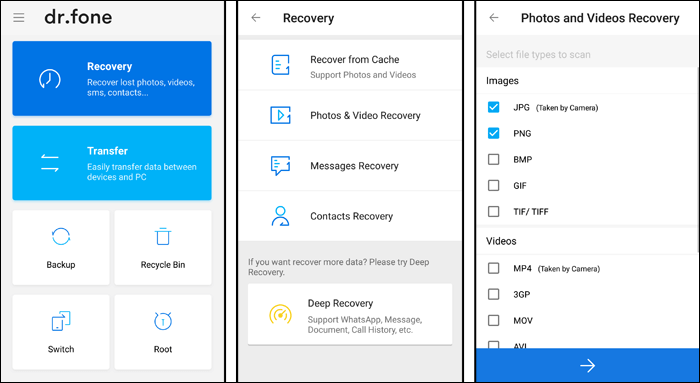This screenshot has height=383, width=700.
Task: Click Messages Recovery chat icon
Action: tap(280, 166)
